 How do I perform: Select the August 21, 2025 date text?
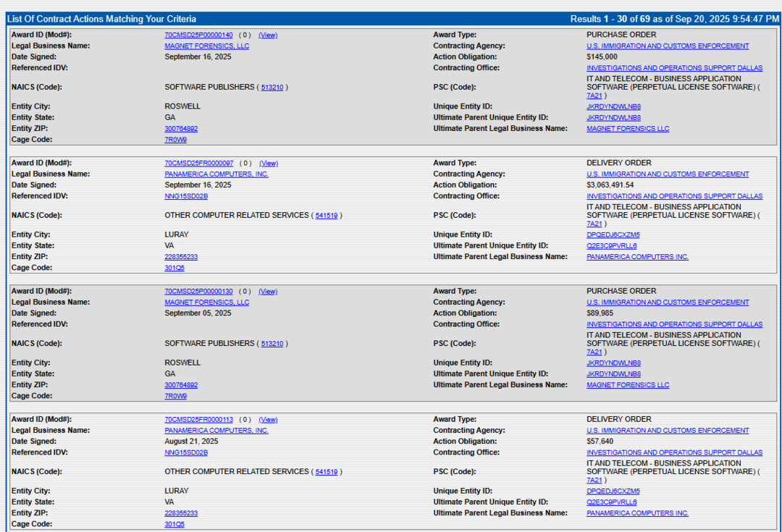click(x=191, y=442)
